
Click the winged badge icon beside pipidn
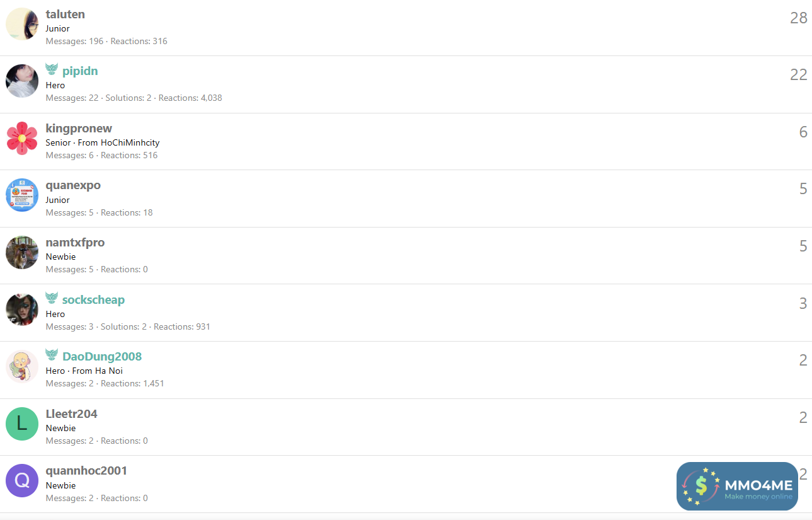(x=52, y=69)
